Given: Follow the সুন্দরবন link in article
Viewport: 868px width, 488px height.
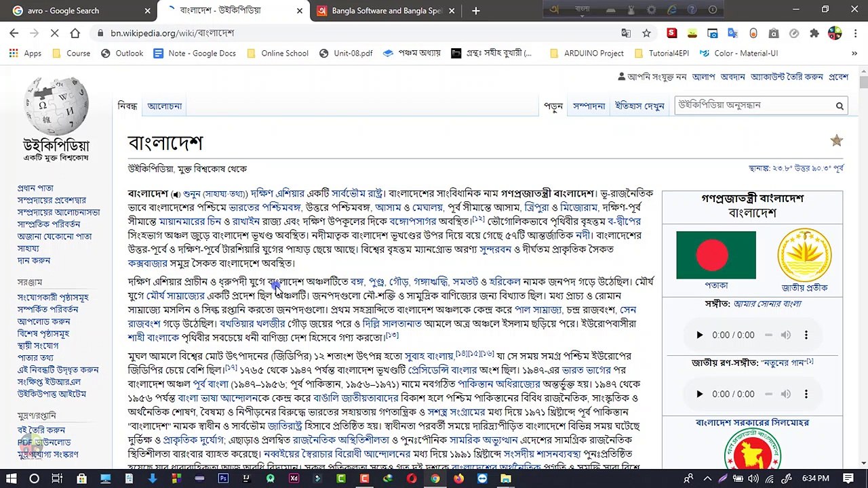Looking at the screenshot, I should tap(495, 249).
